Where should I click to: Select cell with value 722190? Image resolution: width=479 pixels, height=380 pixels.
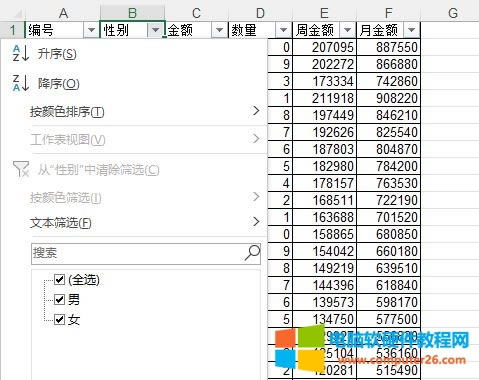pos(388,200)
